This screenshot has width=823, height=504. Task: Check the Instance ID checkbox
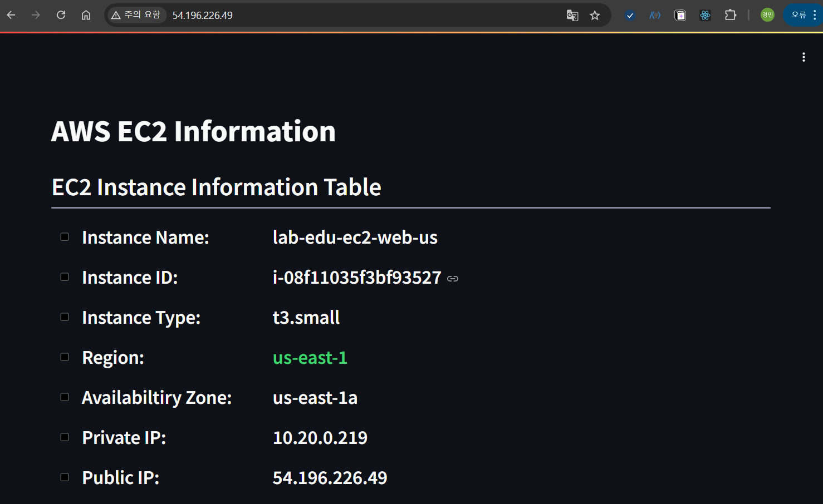[x=65, y=277]
